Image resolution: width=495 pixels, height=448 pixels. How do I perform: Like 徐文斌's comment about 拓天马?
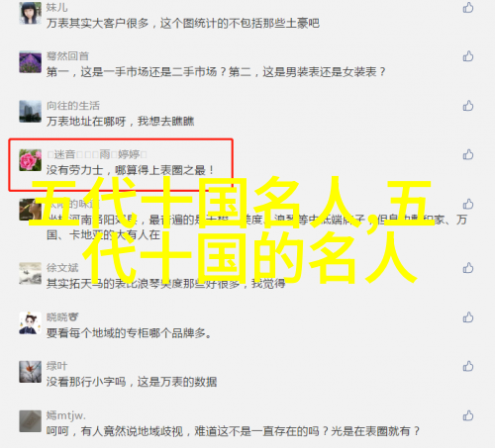(468, 268)
